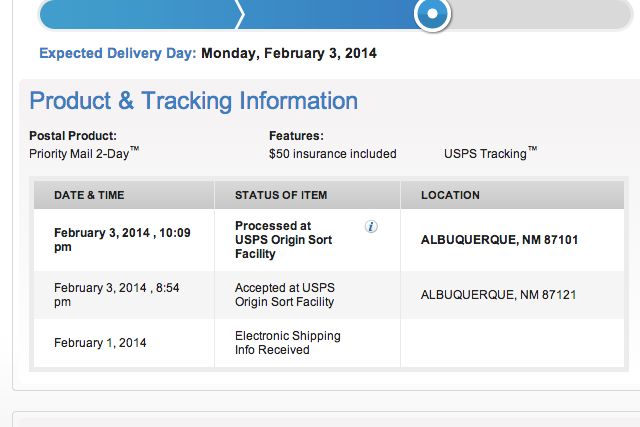The width and height of the screenshot is (640, 427).
Task: Click the STATUS OF ITEM column header
Action: click(281, 195)
